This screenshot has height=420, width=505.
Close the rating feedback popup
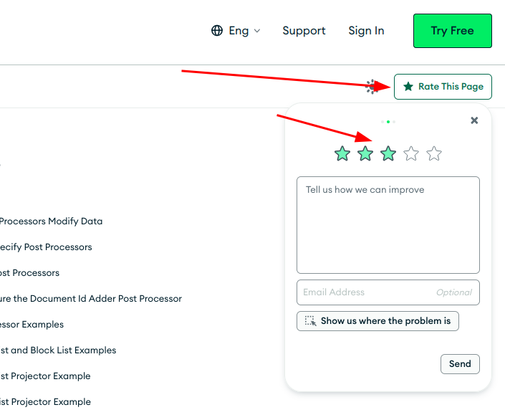[x=474, y=120]
